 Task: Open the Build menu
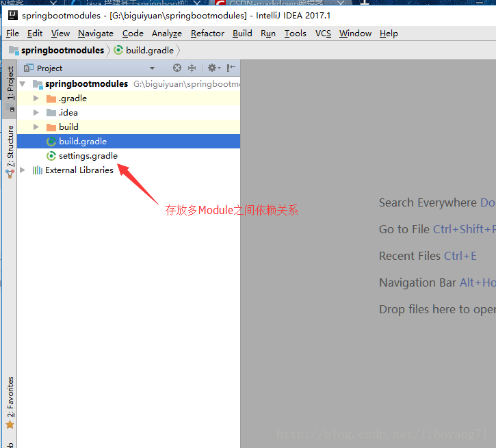(x=242, y=34)
